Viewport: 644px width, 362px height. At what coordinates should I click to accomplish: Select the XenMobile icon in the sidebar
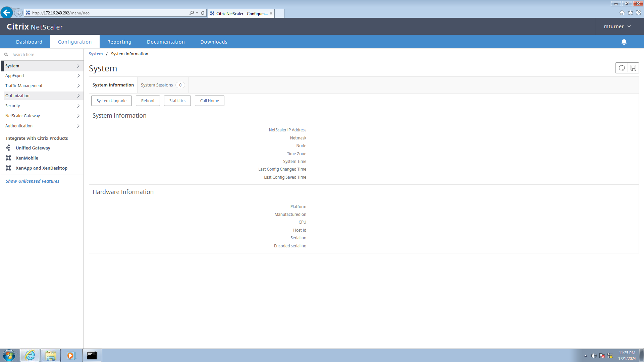(x=8, y=158)
